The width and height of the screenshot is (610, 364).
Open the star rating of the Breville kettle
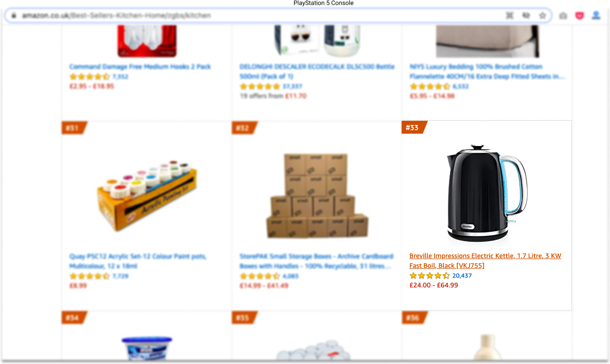point(429,276)
